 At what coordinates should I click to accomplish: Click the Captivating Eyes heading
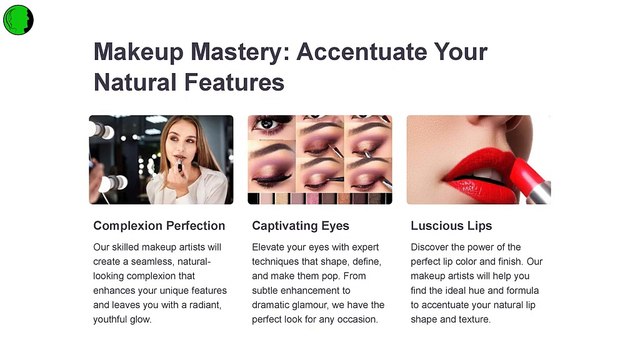300,226
